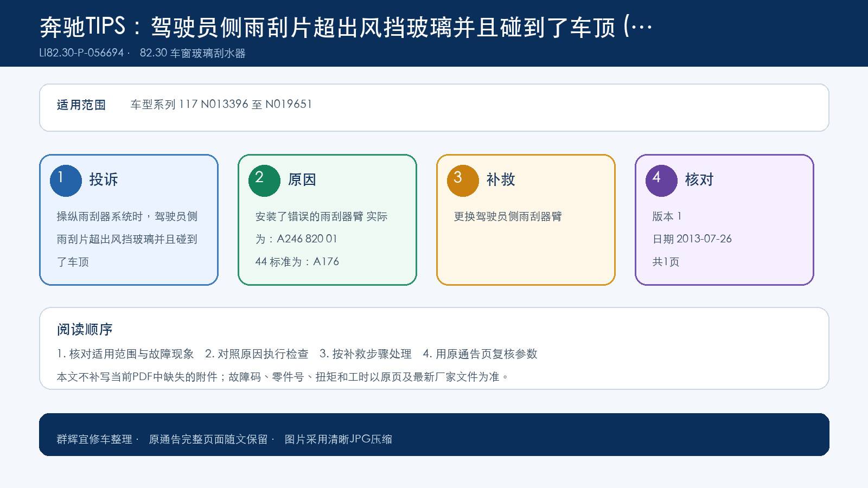Click the 82.30 车窗玻璃刮水器 subtitle
The height and width of the screenshot is (488, 868).
pos(193,53)
